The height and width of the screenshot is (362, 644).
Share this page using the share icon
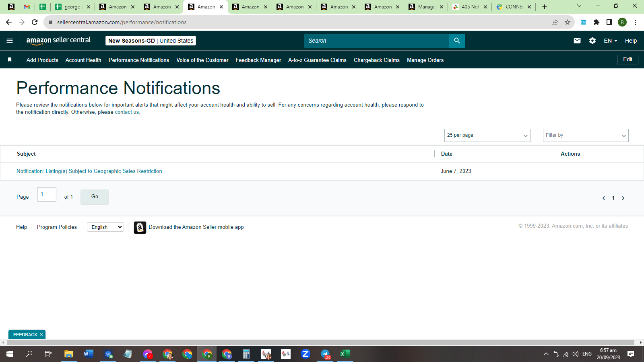pyautogui.click(x=555, y=22)
